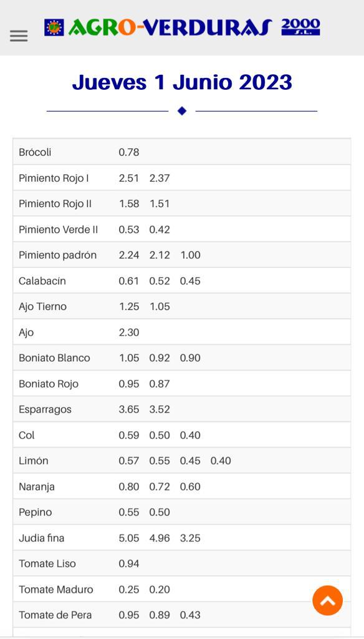Click the Pimiento padrón product name
This screenshot has height=639, width=364.
pyautogui.click(x=57, y=255)
